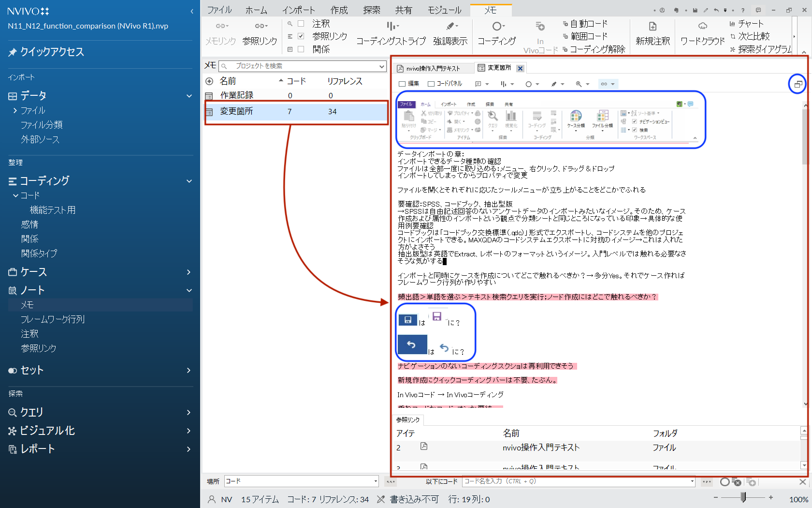Image resolution: width=812 pixels, height=508 pixels.
Task: Expand the ケース section in sidebar
Action: click(x=189, y=272)
